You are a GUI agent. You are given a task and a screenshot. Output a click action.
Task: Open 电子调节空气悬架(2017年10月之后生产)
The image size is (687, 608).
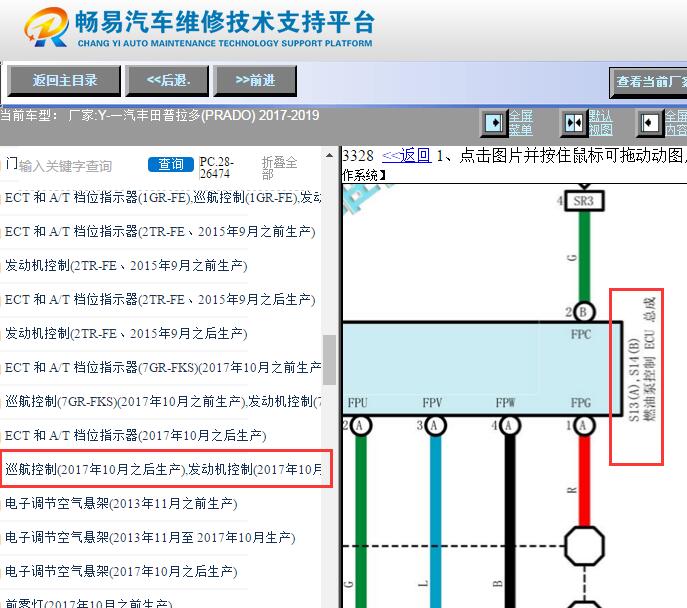point(121,572)
